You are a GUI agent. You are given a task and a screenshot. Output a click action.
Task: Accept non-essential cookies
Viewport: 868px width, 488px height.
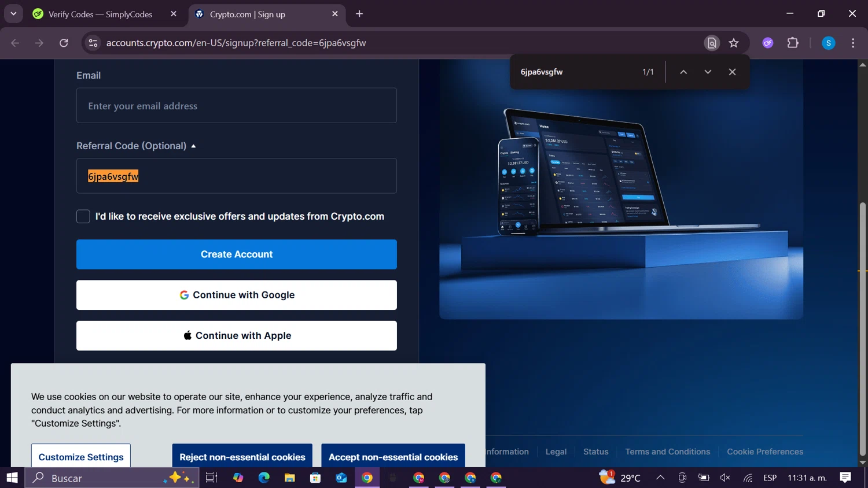[x=393, y=456]
